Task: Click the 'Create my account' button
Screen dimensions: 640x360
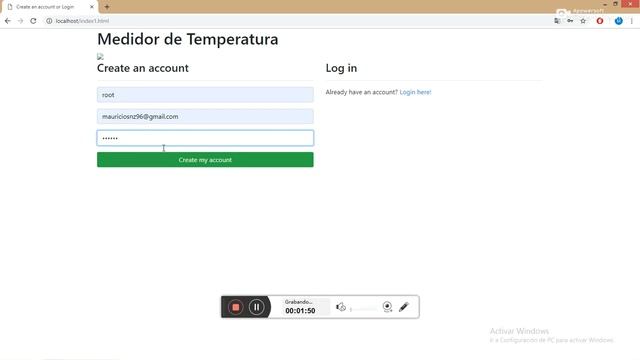Action: click(x=205, y=160)
